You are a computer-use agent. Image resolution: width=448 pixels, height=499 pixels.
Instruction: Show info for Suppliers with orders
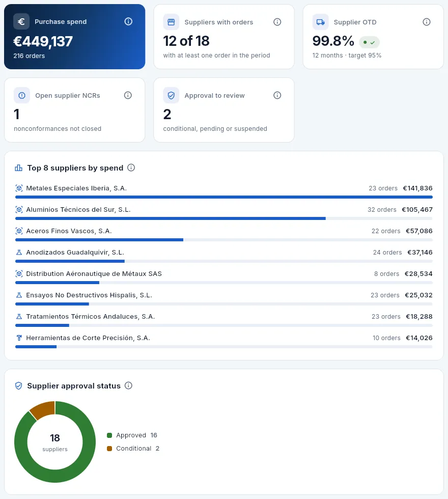[x=277, y=22]
